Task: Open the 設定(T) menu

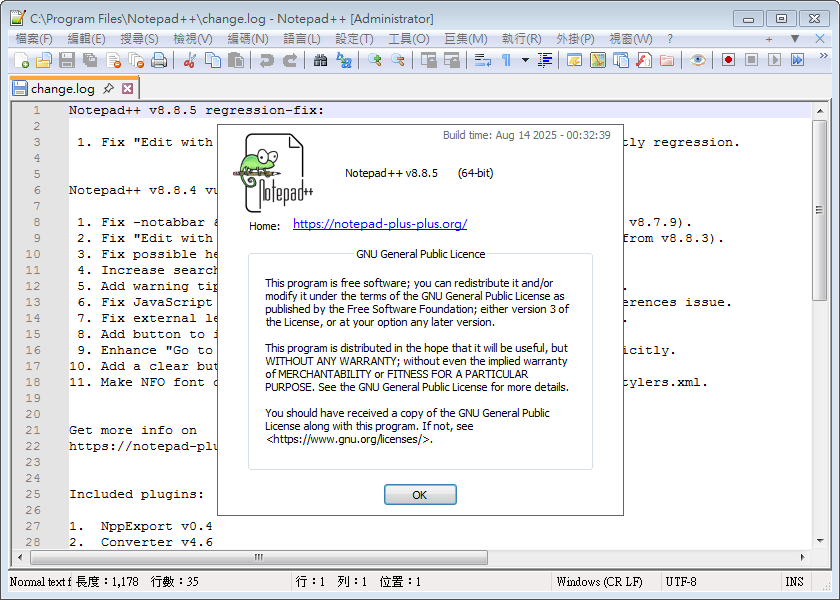Action: click(354, 39)
